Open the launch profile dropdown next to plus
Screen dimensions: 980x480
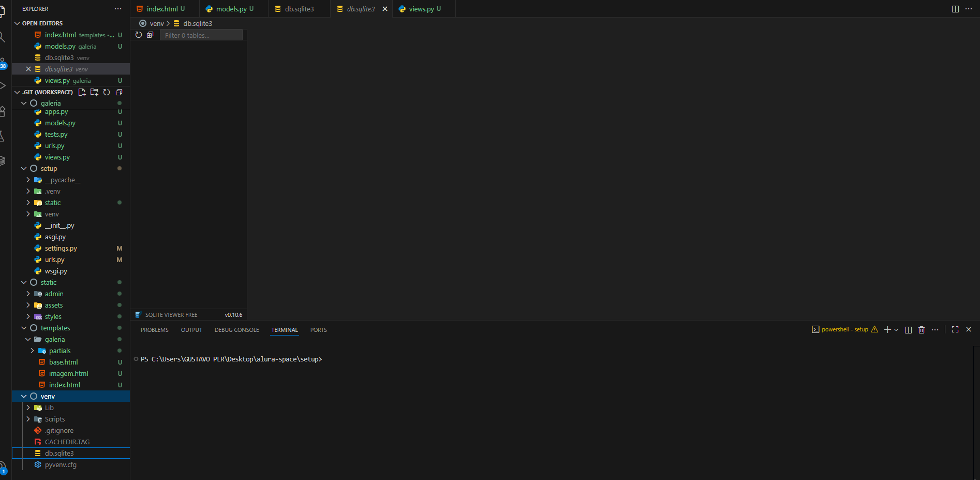896,330
